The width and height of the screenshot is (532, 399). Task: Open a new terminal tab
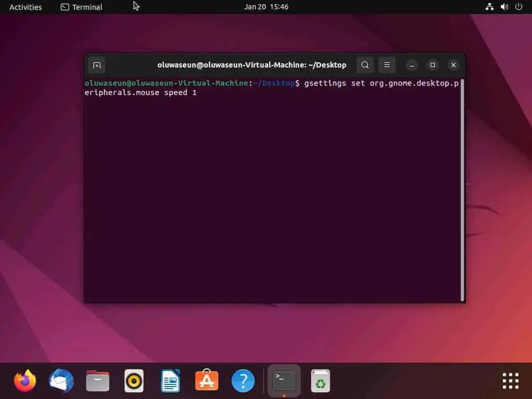[97, 64]
